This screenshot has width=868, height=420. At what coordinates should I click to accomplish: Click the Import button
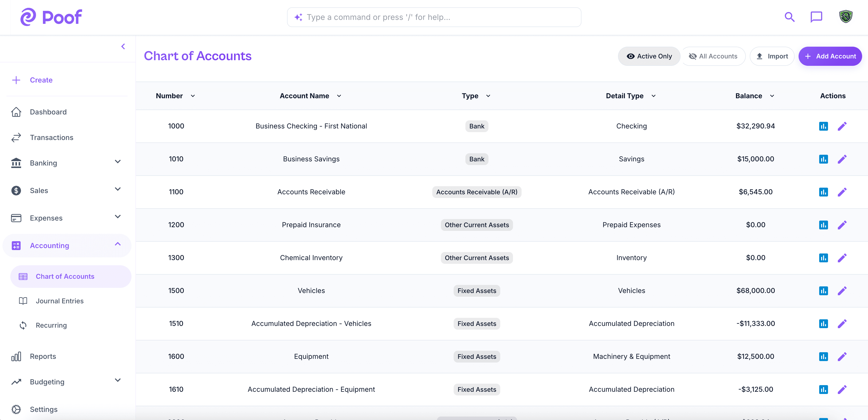[772, 56]
